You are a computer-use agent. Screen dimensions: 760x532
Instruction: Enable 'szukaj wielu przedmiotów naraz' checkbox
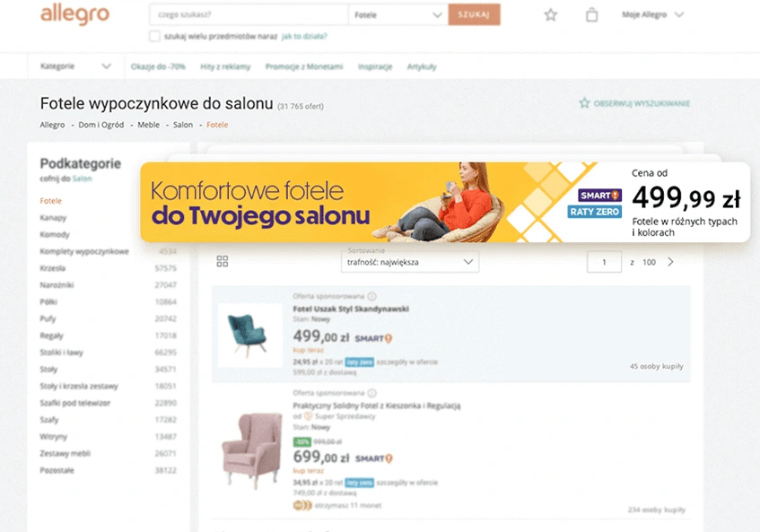[154, 37]
